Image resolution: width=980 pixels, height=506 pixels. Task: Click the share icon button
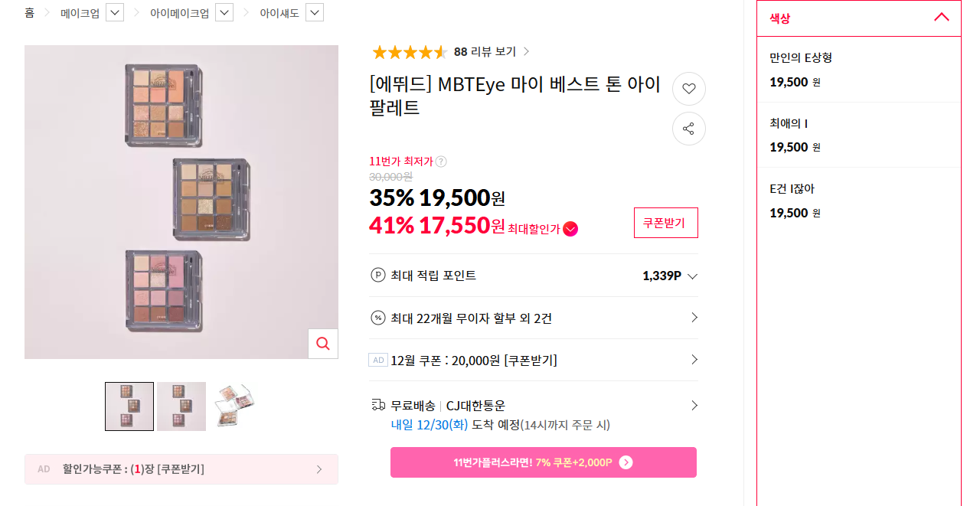pos(688,129)
